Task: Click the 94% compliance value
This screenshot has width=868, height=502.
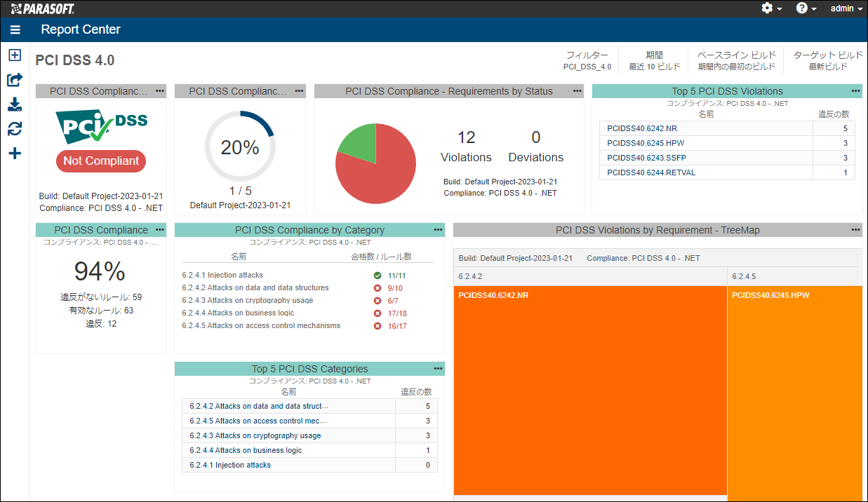Action: [x=100, y=271]
